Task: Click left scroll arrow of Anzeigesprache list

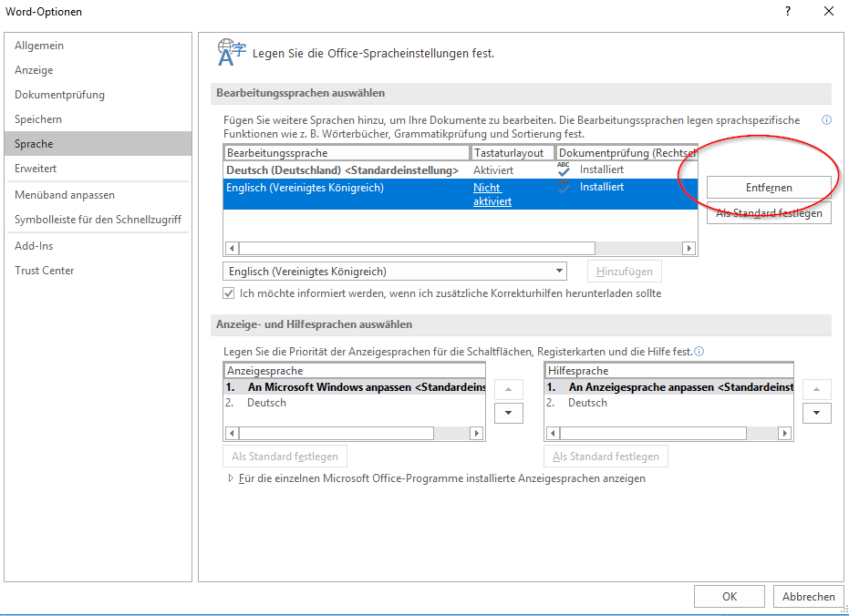Action: (232, 433)
